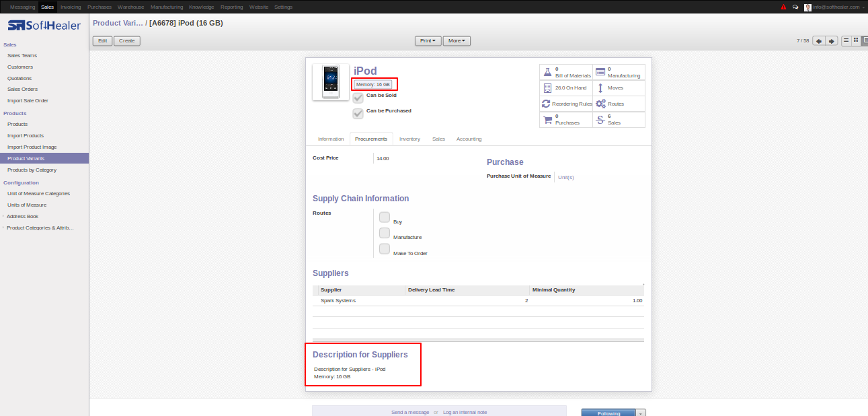Open the Reporting menu
868x416 pixels.
(231, 7)
